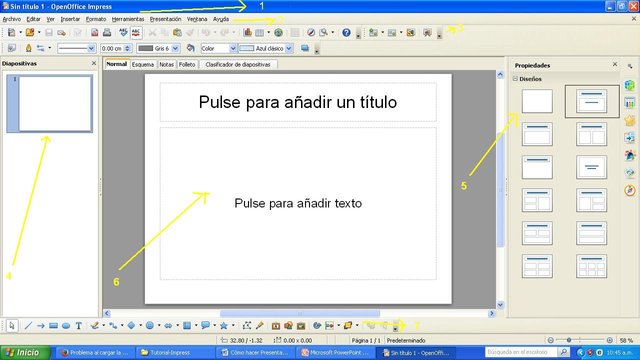This screenshot has height=360, width=640.
Task: Switch to Clasificador de diapositivas tab
Action: (x=238, y=64)
